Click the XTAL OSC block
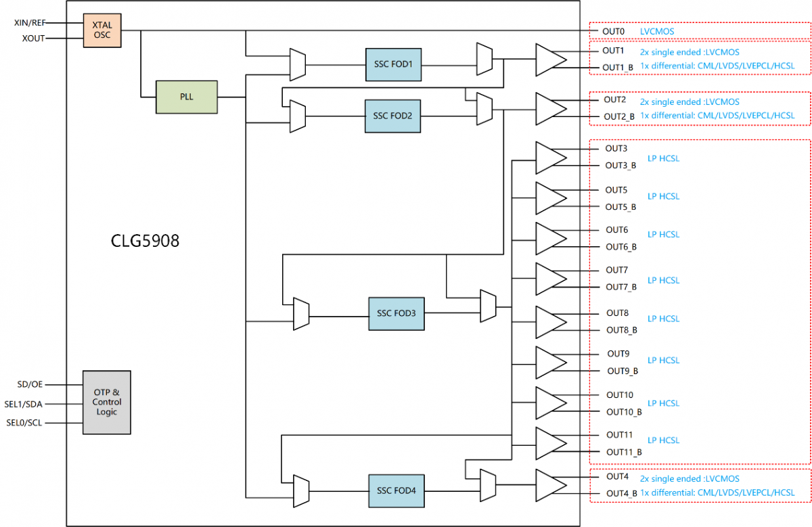Viewport: 812px width, 527px height. [x=101, y=30]
